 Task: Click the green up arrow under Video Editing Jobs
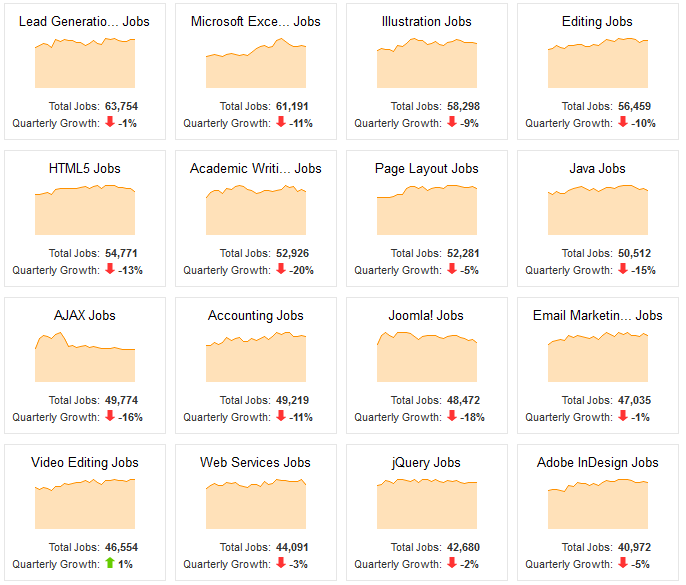[x=110, y=563]
